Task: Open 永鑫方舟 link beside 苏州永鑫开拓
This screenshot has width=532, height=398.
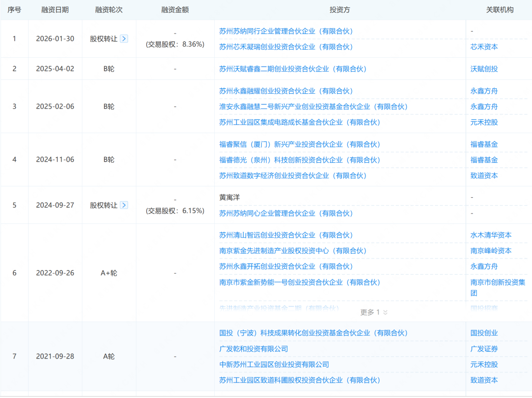Action: click(x=484, y=266)
